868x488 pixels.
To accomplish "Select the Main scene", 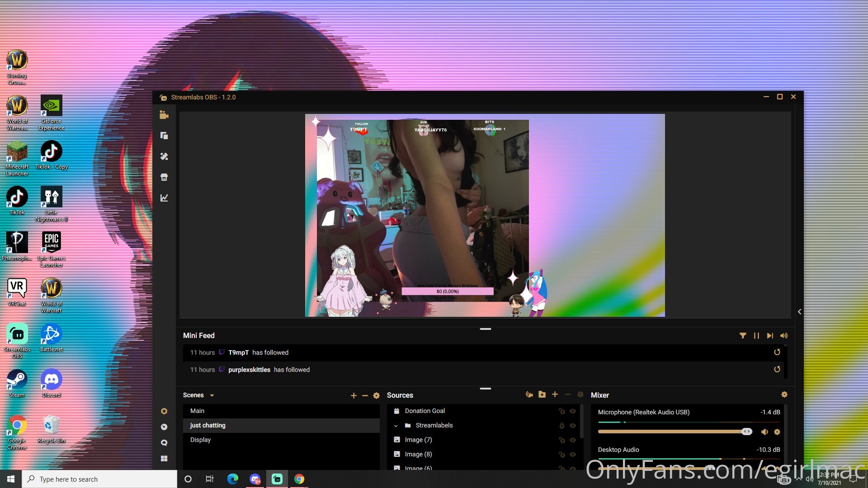I will [281, 411].
